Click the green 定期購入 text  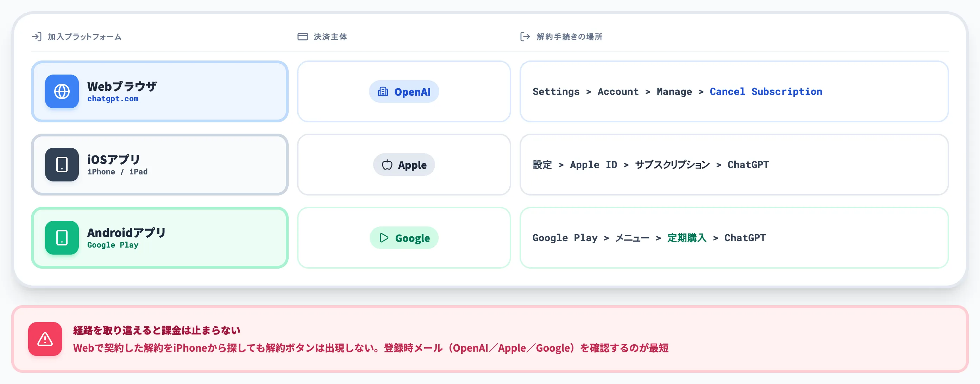[x=687, y=238]
